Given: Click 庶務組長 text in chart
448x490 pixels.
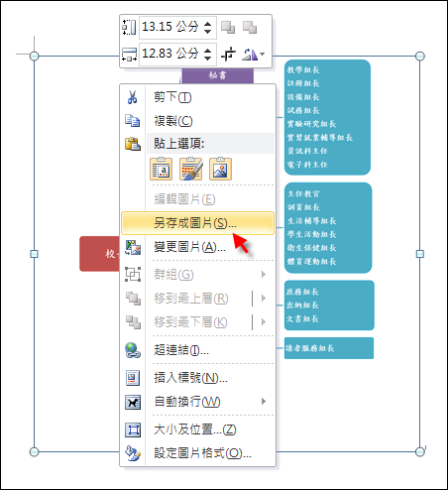Looking at the screenshot, I should tap(302, 292).
